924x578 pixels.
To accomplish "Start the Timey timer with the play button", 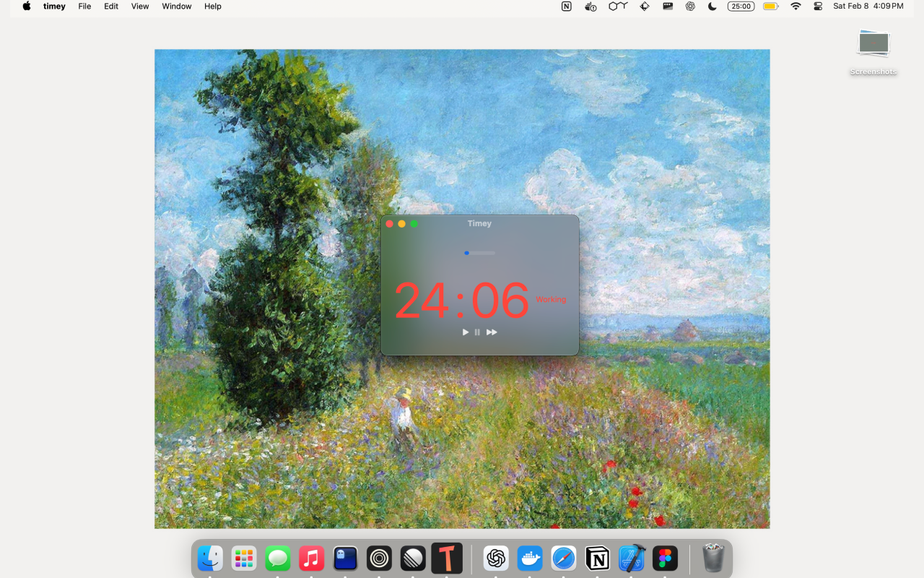I will [466, 332].
